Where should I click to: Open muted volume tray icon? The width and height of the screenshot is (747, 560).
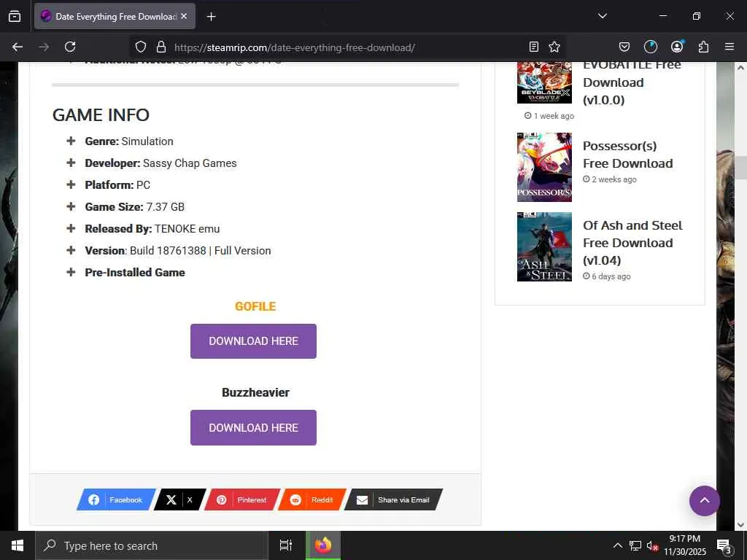[651, 546]
